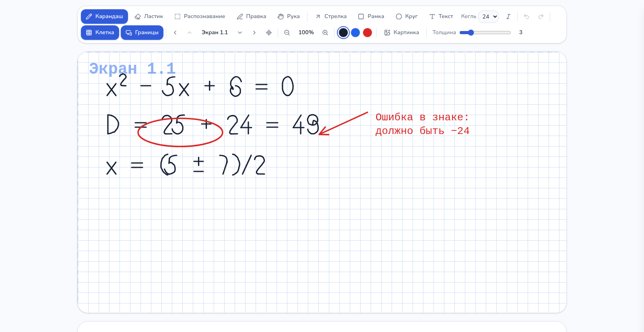644x332 pixels.
Task: Zoom out with the minus magnifier
Action: [x=287, y=33]
